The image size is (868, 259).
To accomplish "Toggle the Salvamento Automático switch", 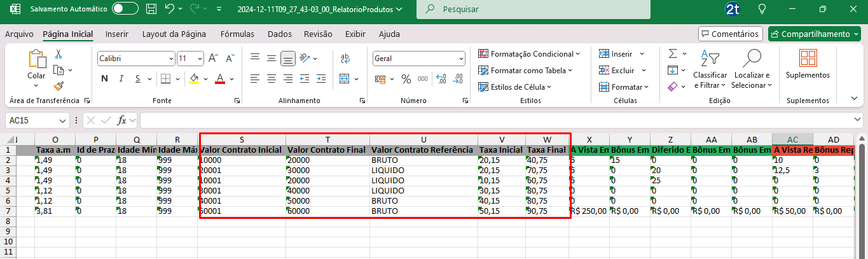I will coord(125,10).
